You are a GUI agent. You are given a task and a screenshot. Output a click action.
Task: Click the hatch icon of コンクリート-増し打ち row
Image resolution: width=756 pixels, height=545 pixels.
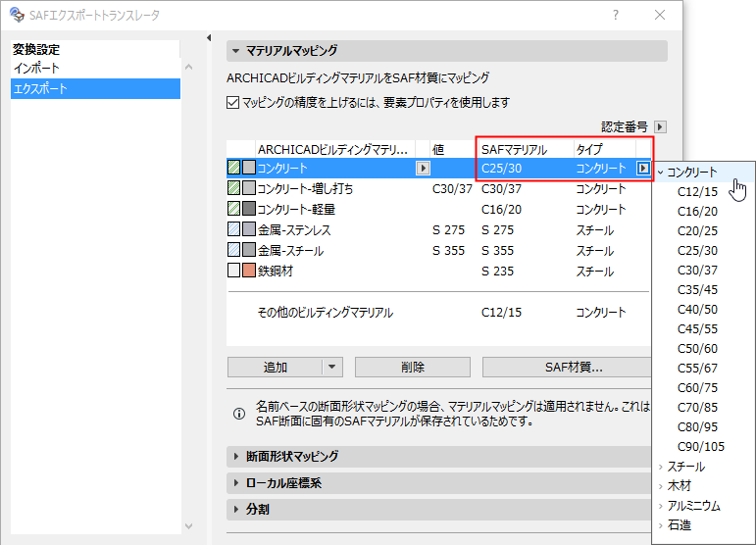click(233, 188)
